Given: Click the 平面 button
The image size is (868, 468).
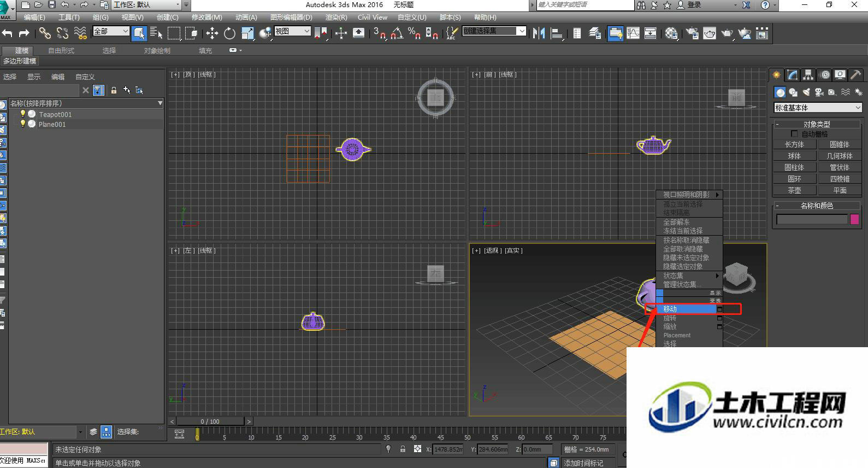Looking at the screenshot, I should 840,190.
